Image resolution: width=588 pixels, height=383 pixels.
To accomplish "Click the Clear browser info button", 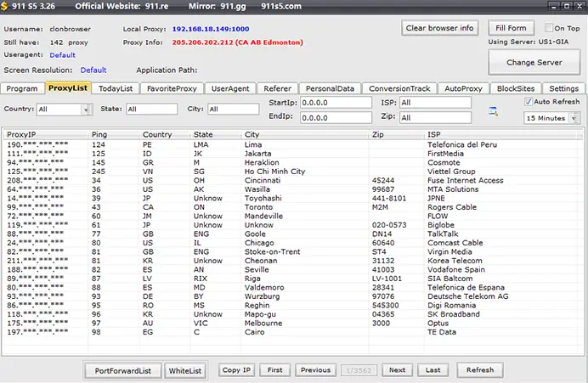I will tap(439, 28).
